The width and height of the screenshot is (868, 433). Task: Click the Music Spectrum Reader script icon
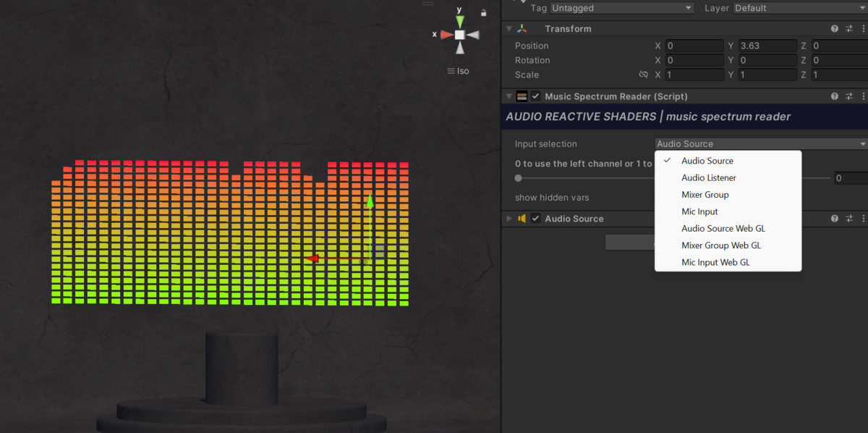(x=522, y=96)
